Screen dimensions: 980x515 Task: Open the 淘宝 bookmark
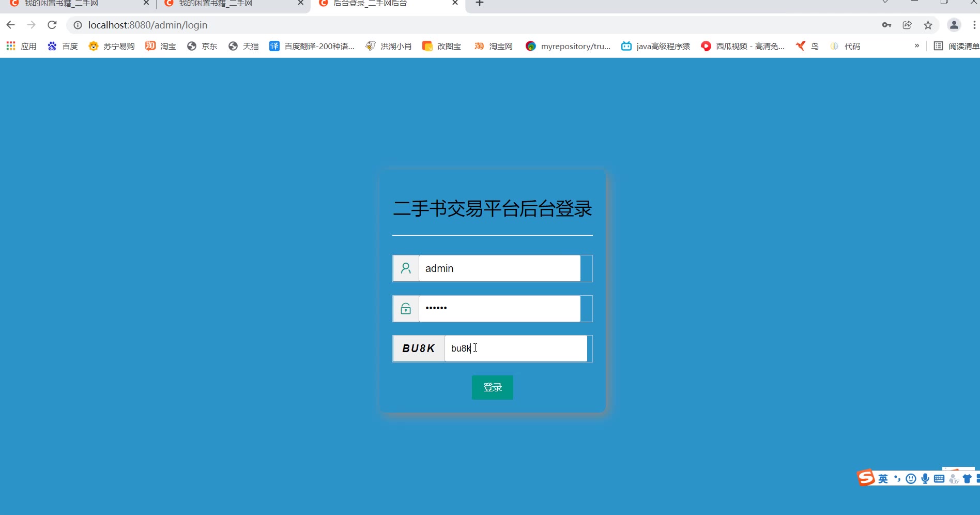[x=161, y=46]
